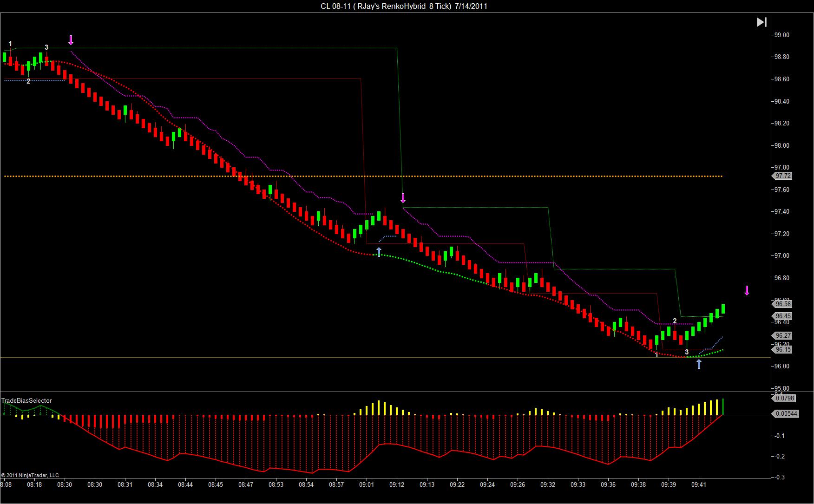This screenshot has height=504, width=814.
Task: Click the 0.0798 indicator value marker
Action: point(784,398)
